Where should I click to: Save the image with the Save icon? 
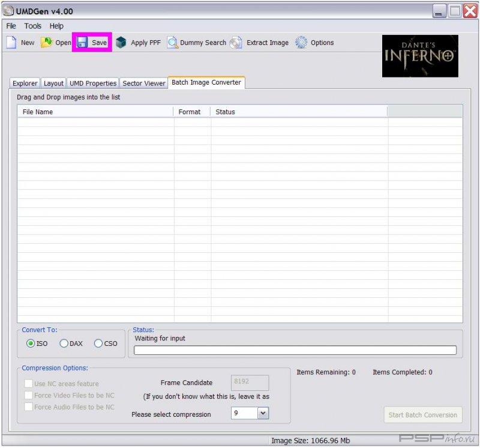coord(83,43)
